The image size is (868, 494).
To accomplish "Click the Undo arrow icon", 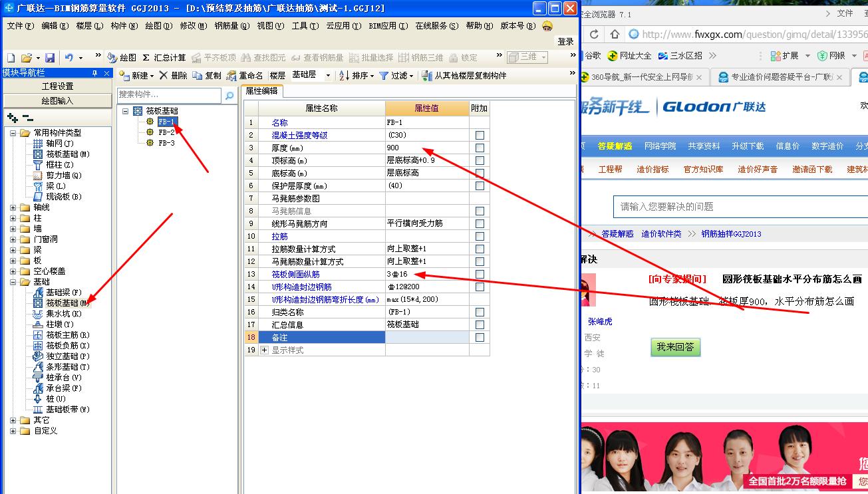I will point(69,58).
